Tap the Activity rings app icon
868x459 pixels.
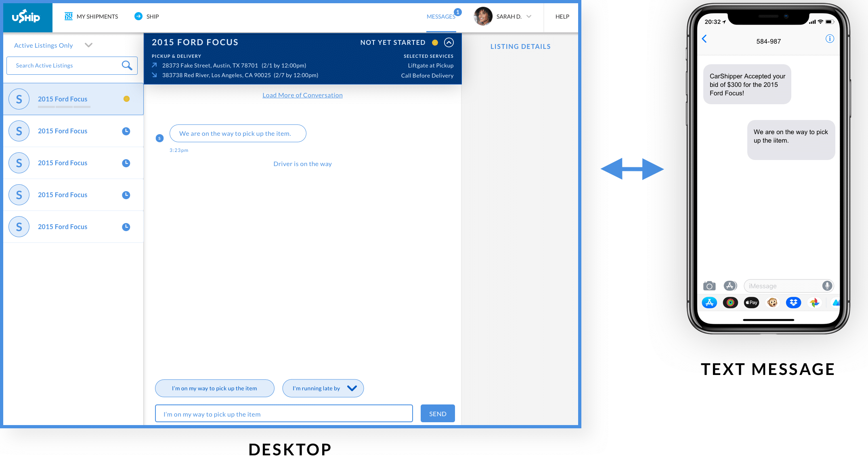click(730, 303)
